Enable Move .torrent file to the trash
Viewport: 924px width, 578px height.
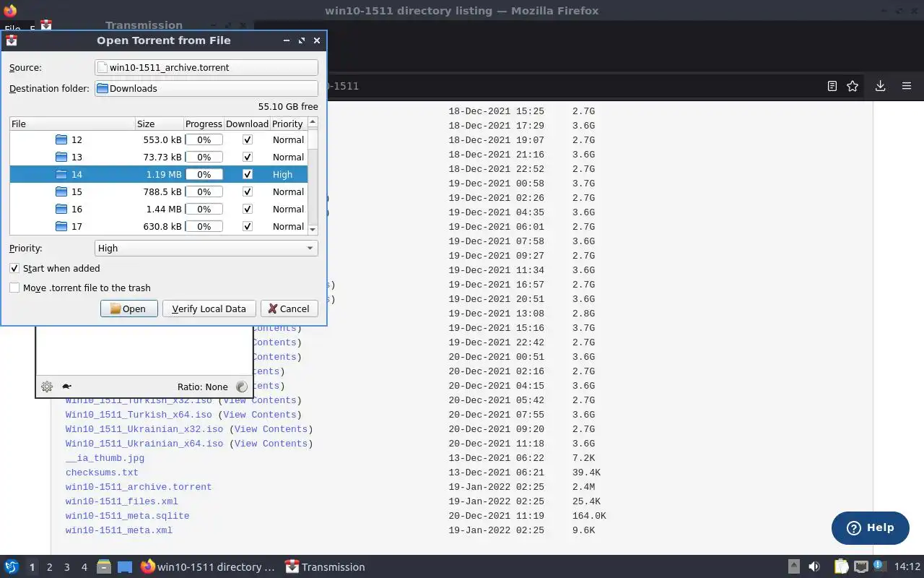pos(14,288)
